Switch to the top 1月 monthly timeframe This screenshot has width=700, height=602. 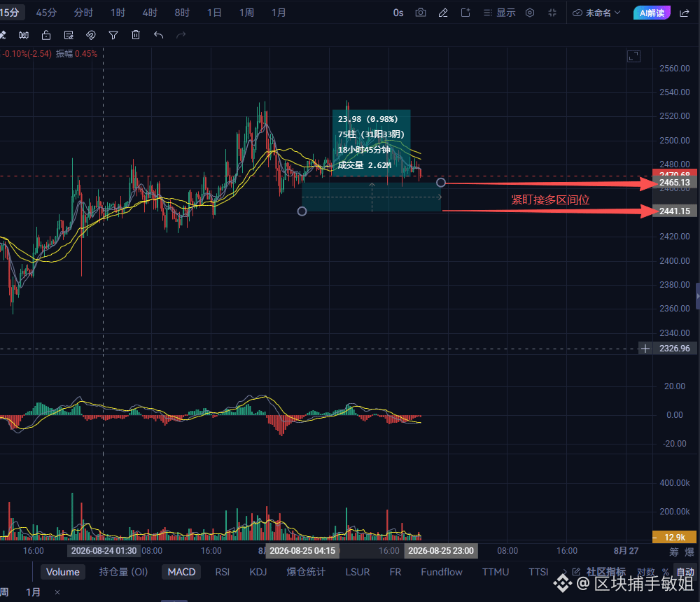coord(279,13)
